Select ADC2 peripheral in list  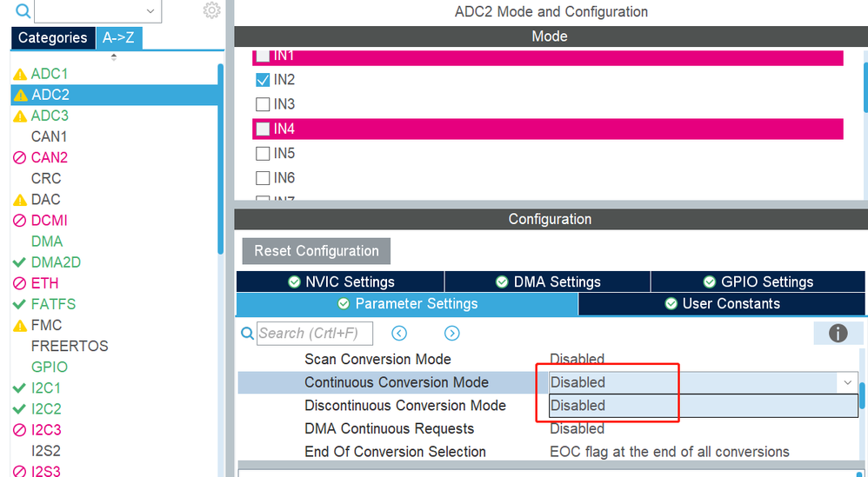114,95
